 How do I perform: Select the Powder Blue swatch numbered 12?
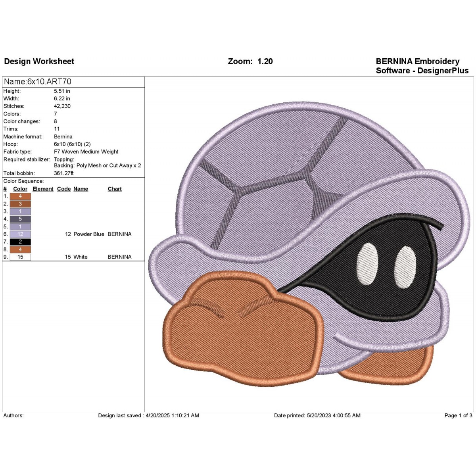coord(20,234)
